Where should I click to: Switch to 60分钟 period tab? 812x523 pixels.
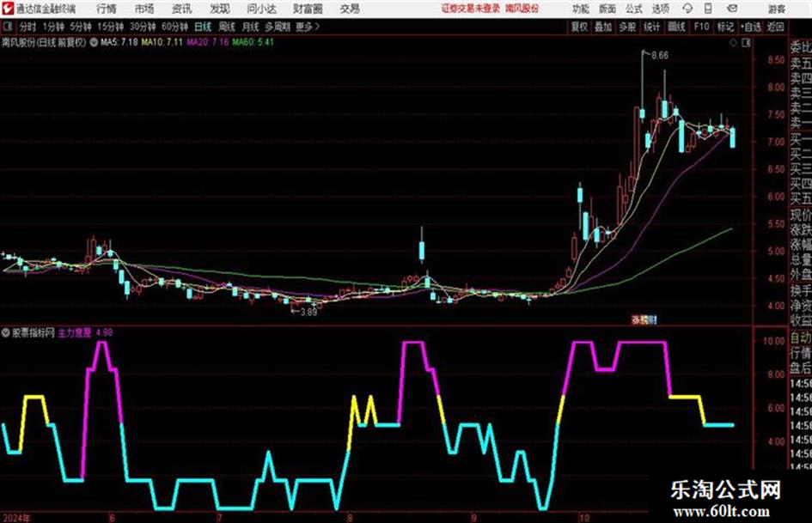[x=175, y=27]
